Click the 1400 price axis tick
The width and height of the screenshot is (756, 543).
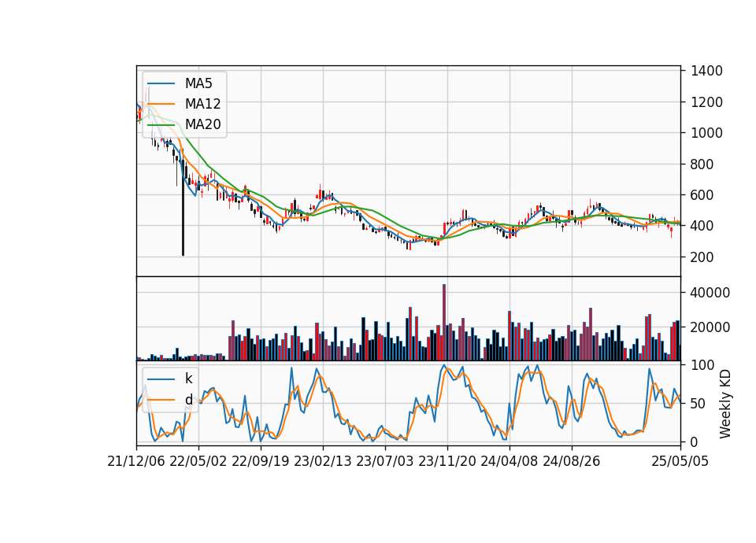click(x=706, y=72)
